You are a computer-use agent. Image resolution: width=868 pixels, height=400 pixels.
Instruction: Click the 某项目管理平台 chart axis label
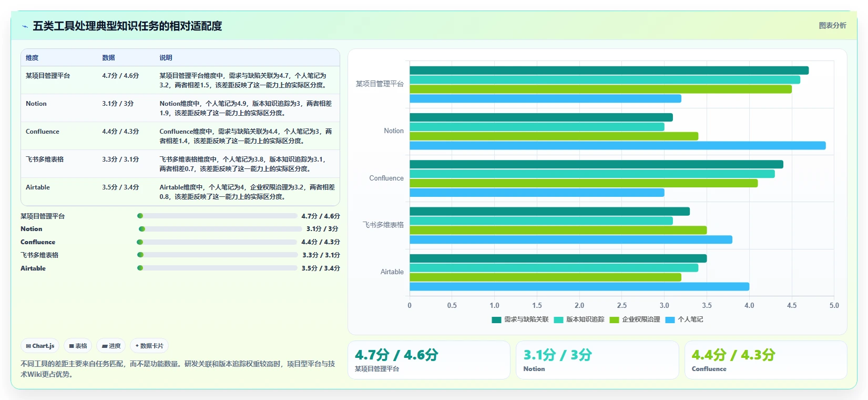click(x=380, y=84)
